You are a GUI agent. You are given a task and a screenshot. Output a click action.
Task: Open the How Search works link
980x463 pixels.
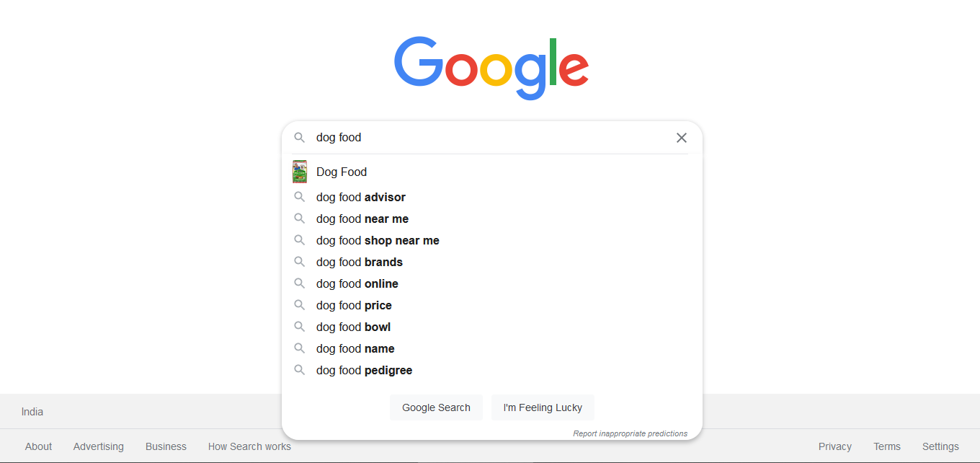(x=249, y=446)
